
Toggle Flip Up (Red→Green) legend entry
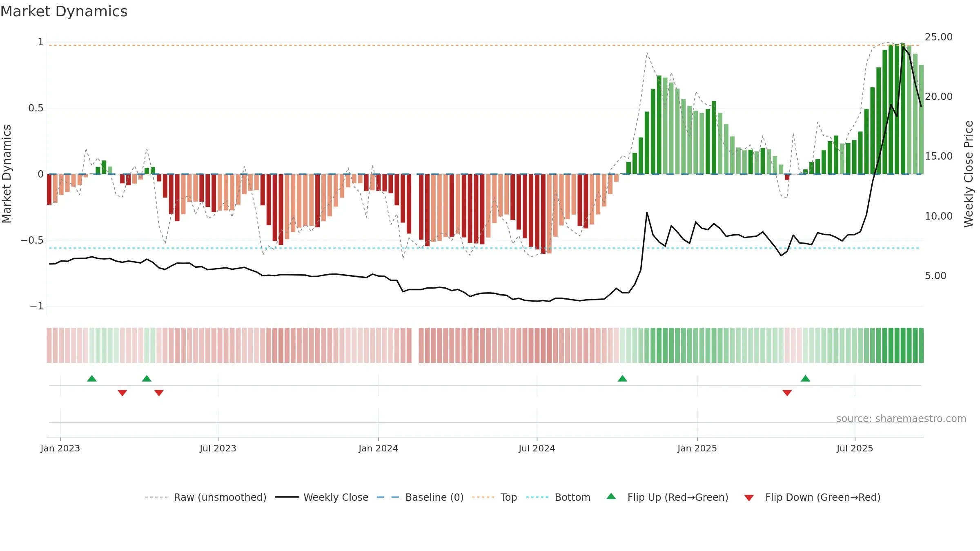coord(667,497)
